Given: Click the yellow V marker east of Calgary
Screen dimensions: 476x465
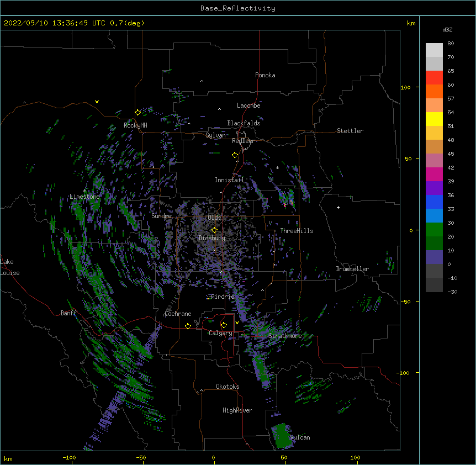Looking at the screenshot, I should (237, 323).
